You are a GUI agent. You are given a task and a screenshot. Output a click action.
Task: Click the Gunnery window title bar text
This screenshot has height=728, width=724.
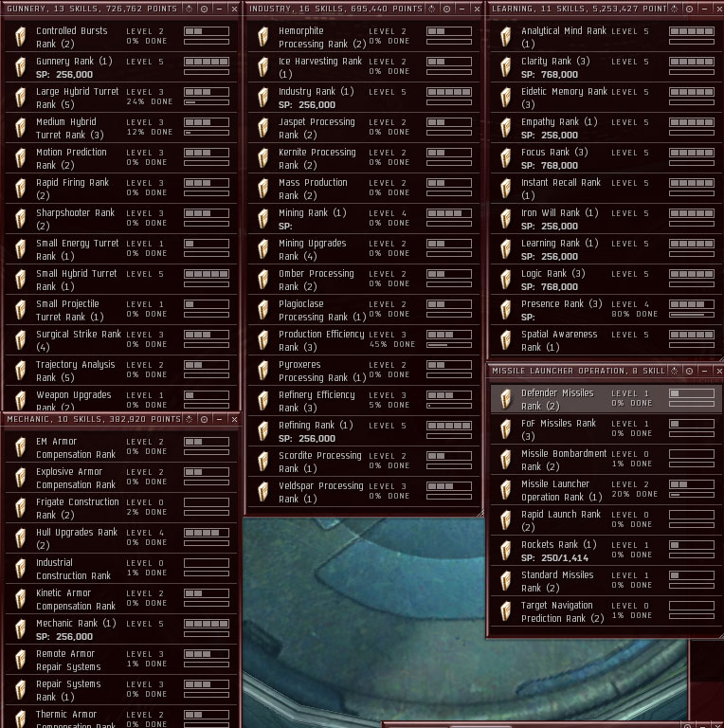(x=92, y=9)
